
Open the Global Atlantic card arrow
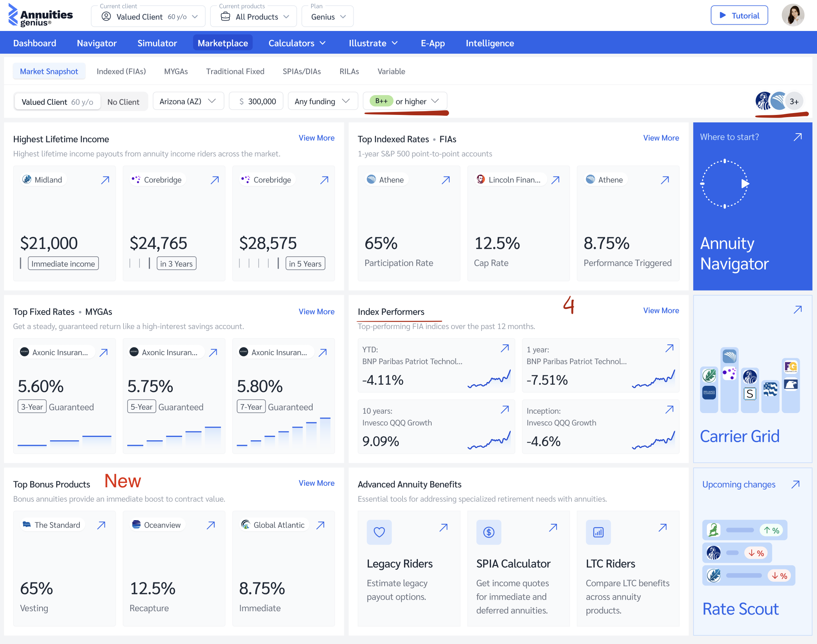[x=320, y=525]
